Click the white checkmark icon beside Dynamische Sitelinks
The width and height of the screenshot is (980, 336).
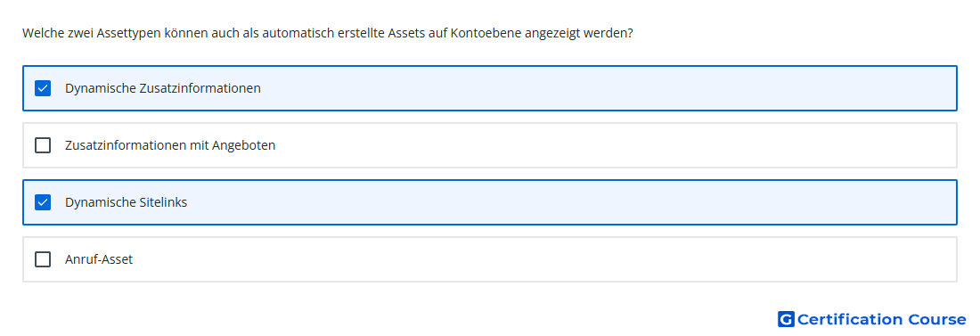(43, 202)
